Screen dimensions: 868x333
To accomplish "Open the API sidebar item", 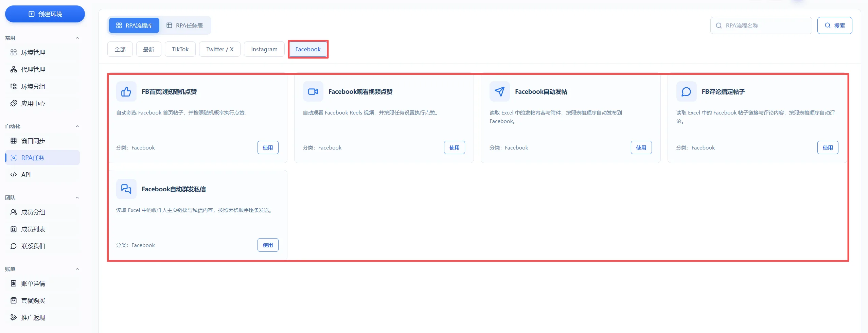I will [42, 175].
